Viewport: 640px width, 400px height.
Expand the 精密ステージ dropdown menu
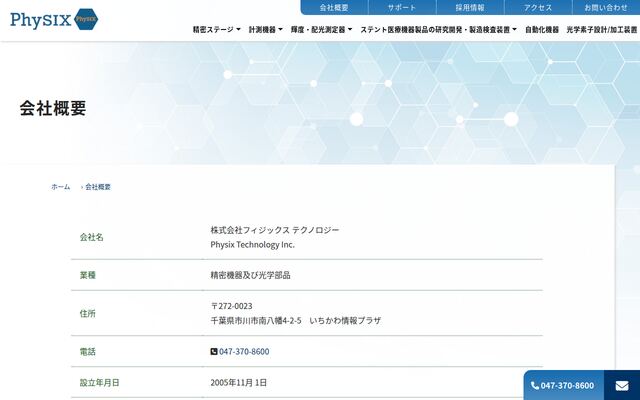click(x=216, y=29)
